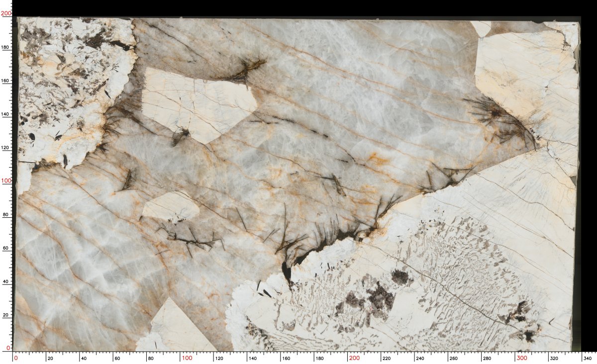The height and width of the screenshot is (364, 597).
Task: Click the 20 label on the horizontal ruler
Action: pos(49,358)
